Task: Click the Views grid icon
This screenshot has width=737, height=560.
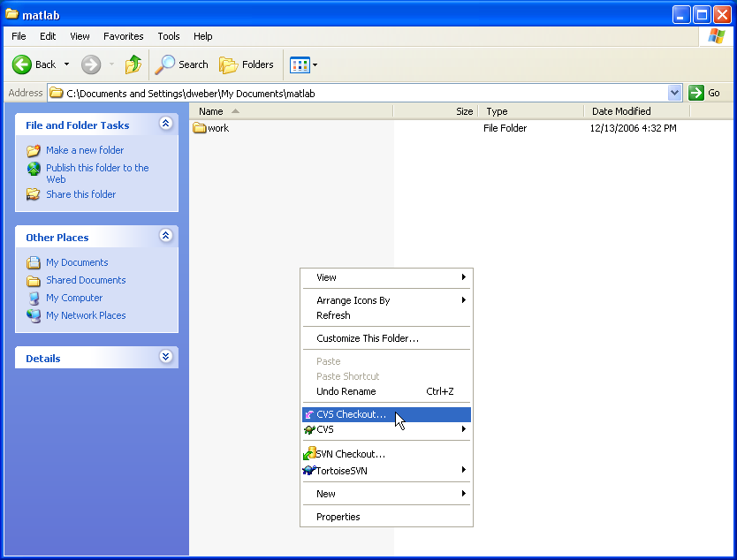Action: (x=300, y=64)
